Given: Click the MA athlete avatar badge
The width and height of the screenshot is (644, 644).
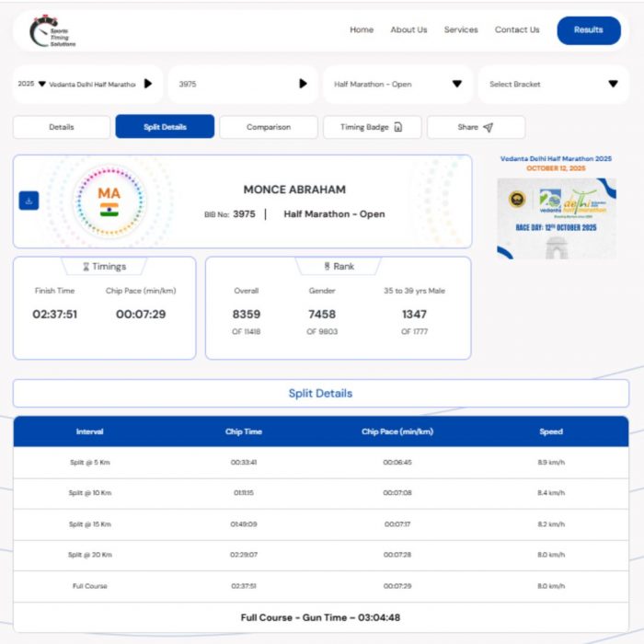Looking at the screenshot, I should [x=109, y=201].
